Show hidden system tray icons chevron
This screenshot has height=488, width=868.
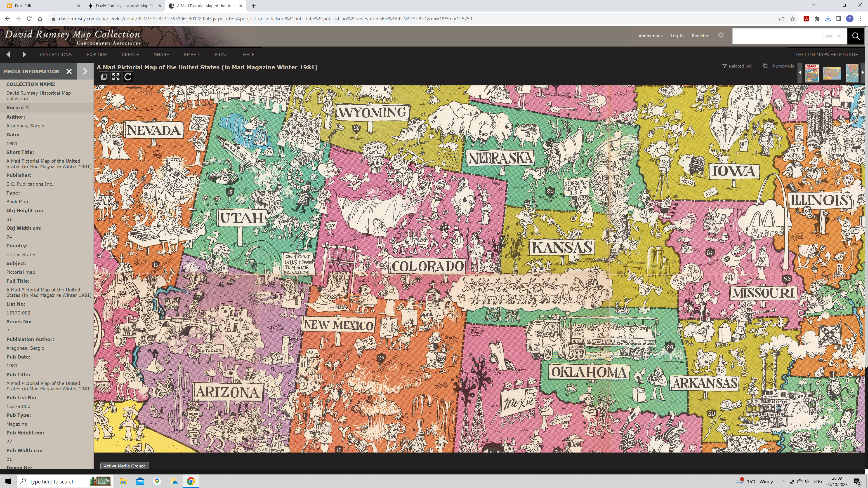click(783, 481)
